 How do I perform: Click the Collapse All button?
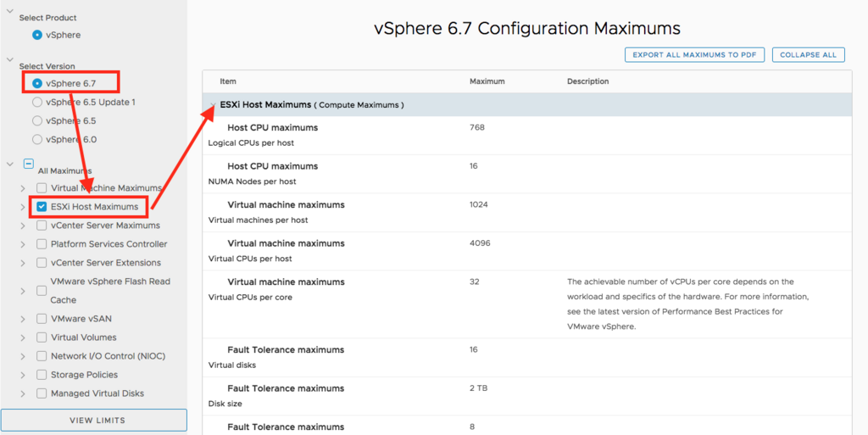(808, 55)
